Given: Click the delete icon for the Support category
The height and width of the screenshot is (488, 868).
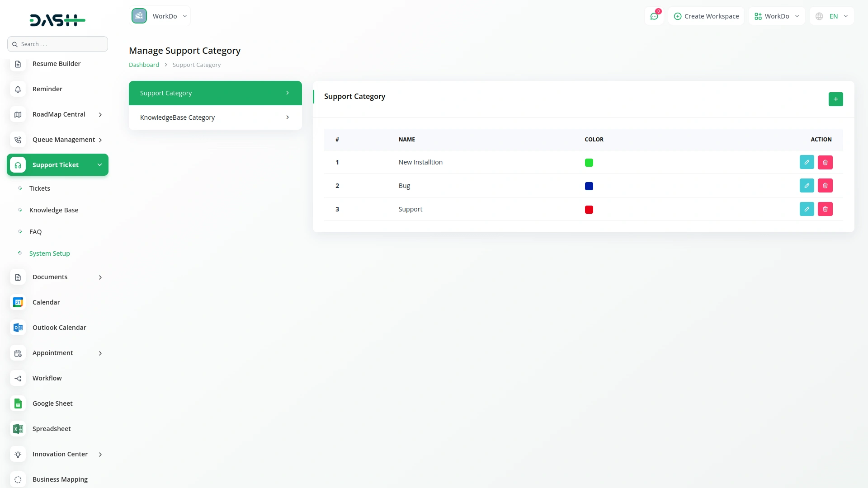Looking at the screenshot, I should tap(825, 209).
